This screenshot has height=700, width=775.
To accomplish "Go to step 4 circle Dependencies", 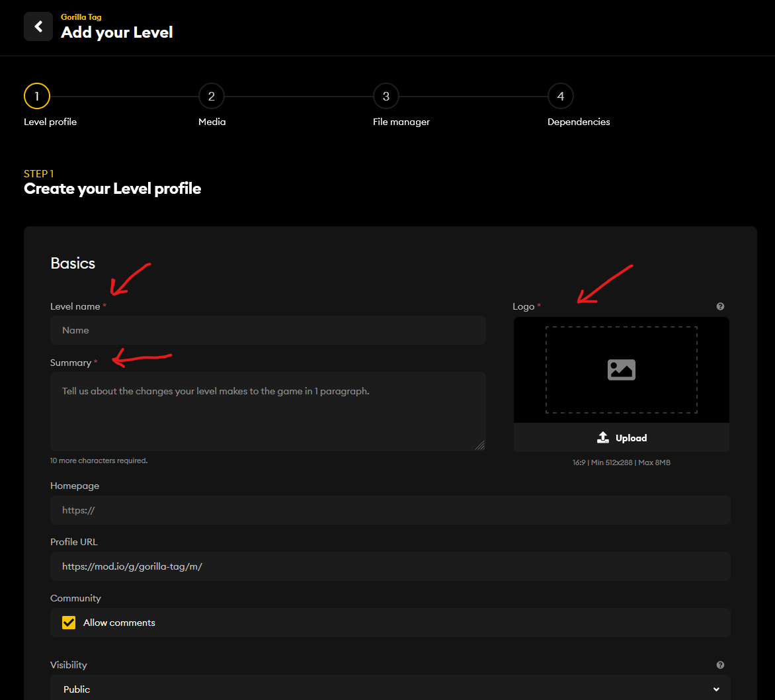I will click(x=560, y=97).
